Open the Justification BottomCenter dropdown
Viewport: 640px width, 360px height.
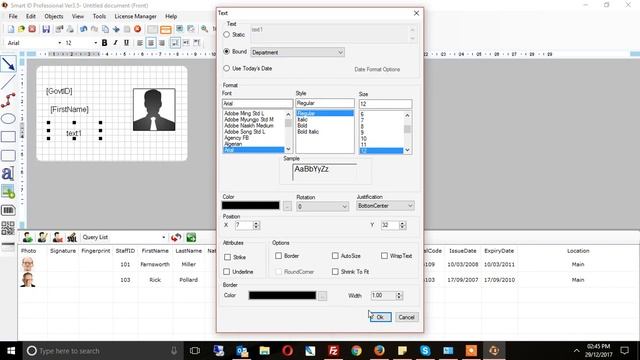[x=385, y=206]
